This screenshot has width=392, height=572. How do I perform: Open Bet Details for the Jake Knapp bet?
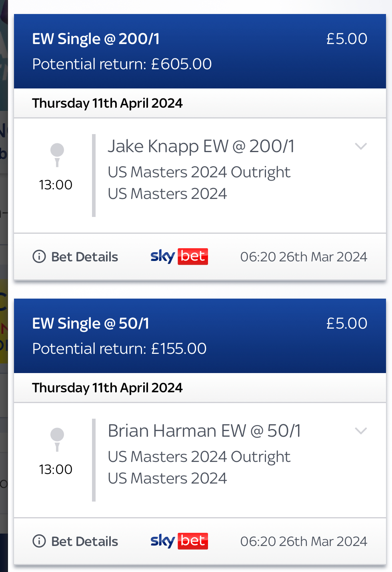pyautogui.click(x=84, y=257)
